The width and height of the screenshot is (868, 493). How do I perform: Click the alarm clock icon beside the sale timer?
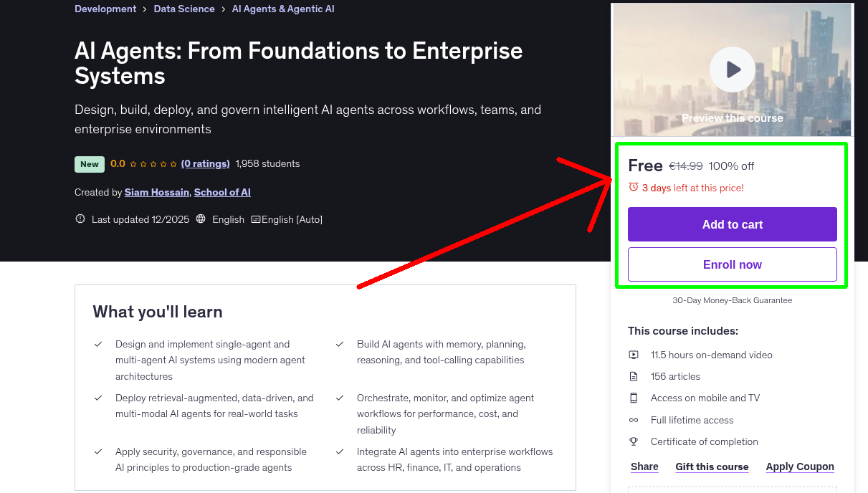(x=633, y=186)
